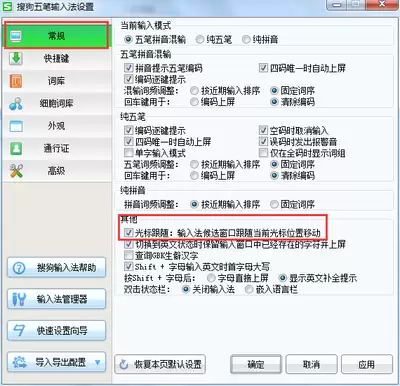Close the settings window
This screenshot has height=386, width=400.
[x=382, y=5]
